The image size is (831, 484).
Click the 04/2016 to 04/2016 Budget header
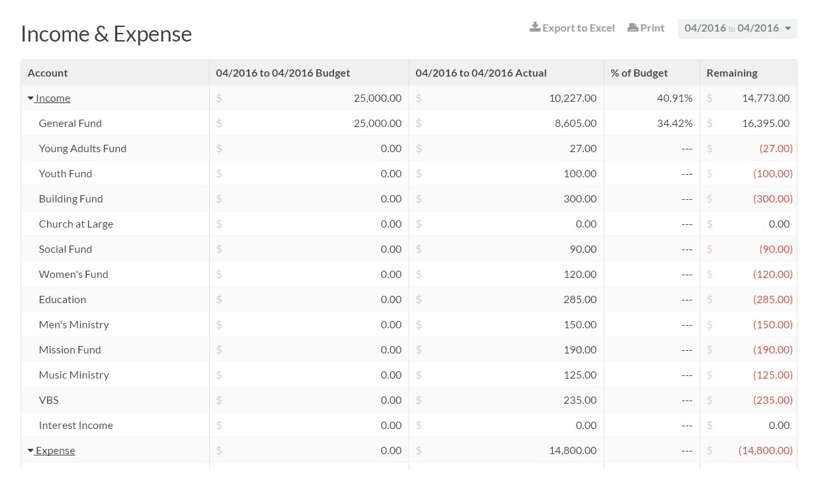pyautogui.click(x=282, y=73)
